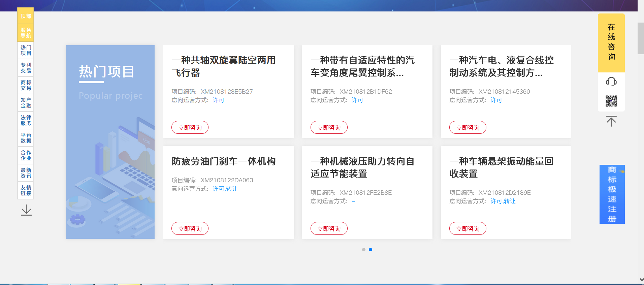Click 立即咨询 for 防疫劳油门刹车一体机构
Viewport: 644px width, 285px height.
190,228
